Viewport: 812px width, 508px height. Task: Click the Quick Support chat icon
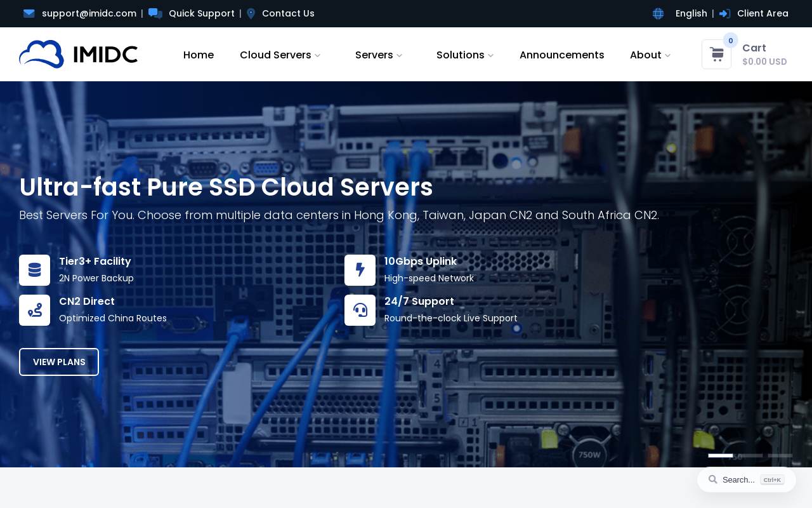click(x=155, y=13)
